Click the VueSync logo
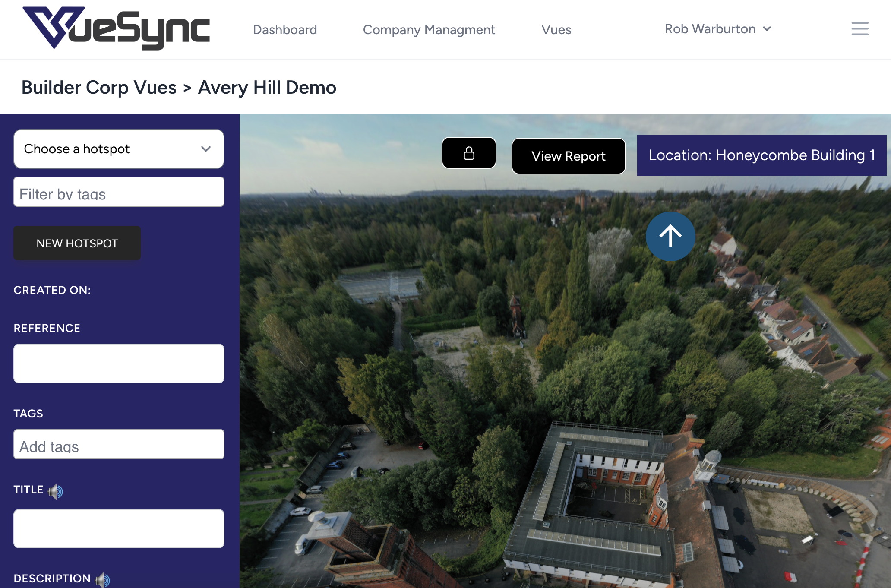Screen dimensions: 891x588 point(116,28)
